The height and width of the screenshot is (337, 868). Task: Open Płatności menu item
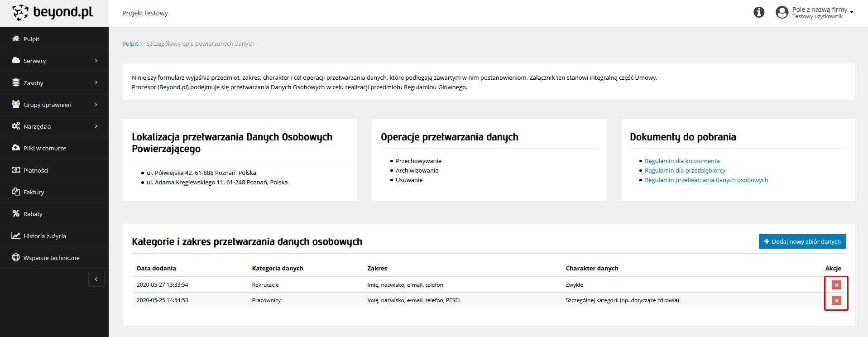(x=54, y=170)
